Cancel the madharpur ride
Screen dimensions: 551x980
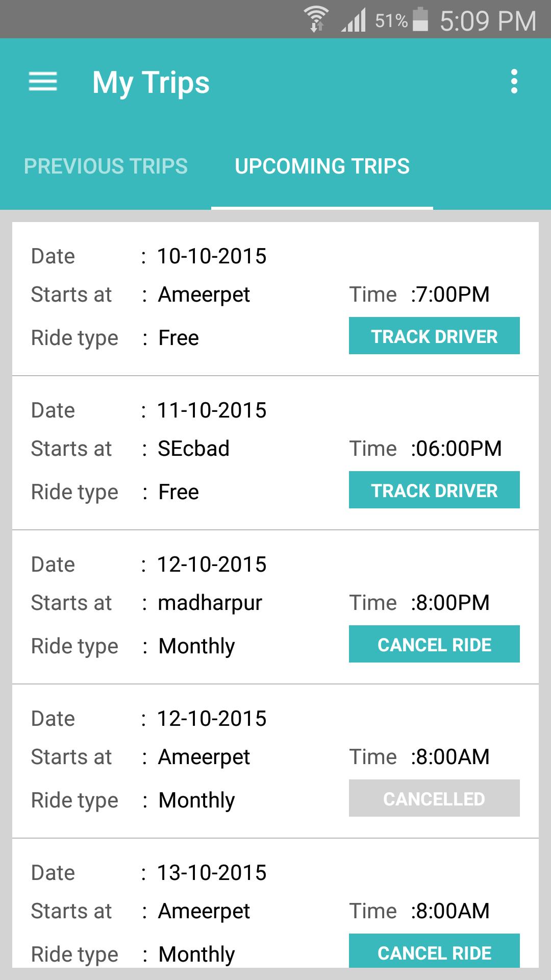[434, 644]
